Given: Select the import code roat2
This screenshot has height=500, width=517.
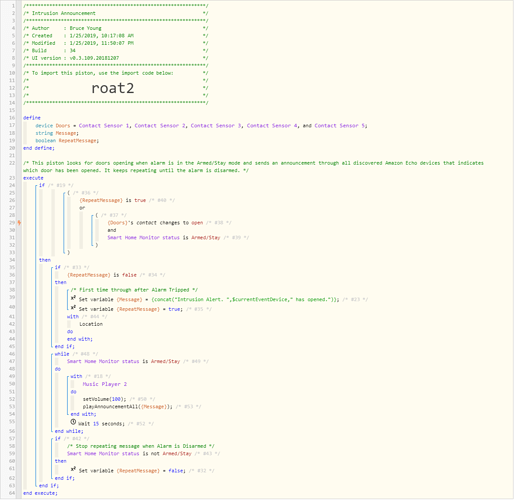Looking at the screenshot, I should point(113,88).
